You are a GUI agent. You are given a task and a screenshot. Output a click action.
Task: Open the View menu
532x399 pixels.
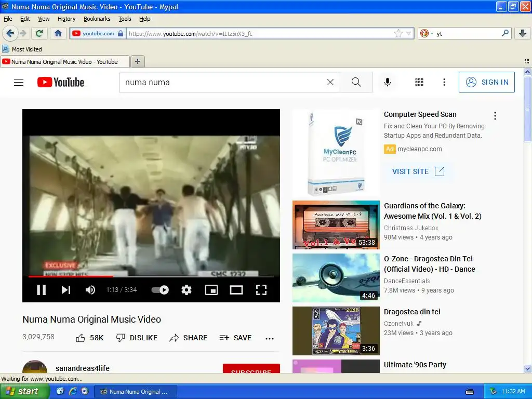pos(44,19)
